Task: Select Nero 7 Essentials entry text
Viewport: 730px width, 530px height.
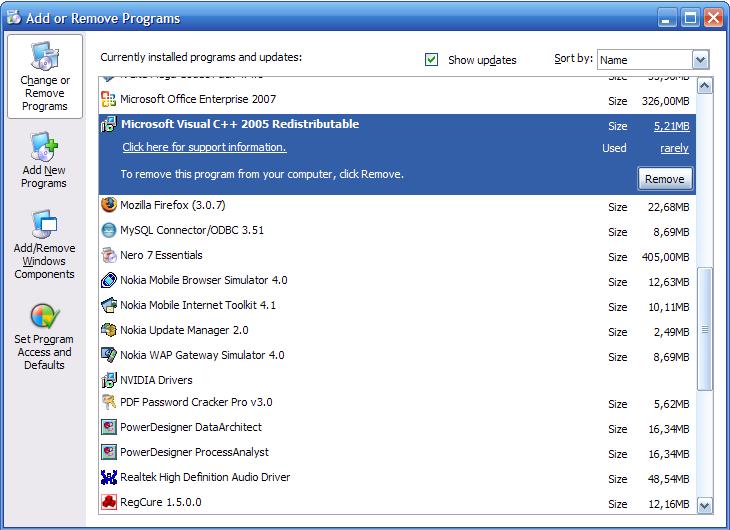Action: (161, 255)
